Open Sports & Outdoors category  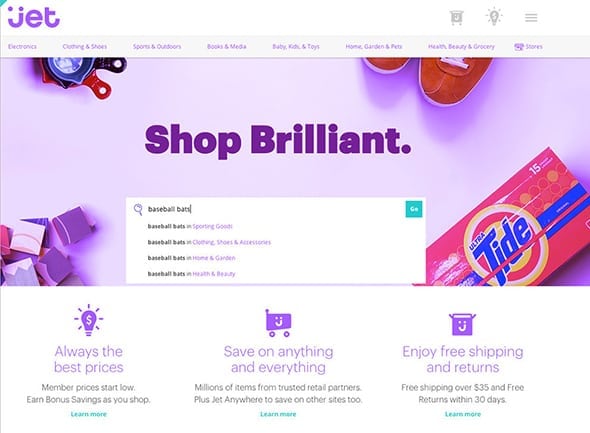(x=157, y=47)
